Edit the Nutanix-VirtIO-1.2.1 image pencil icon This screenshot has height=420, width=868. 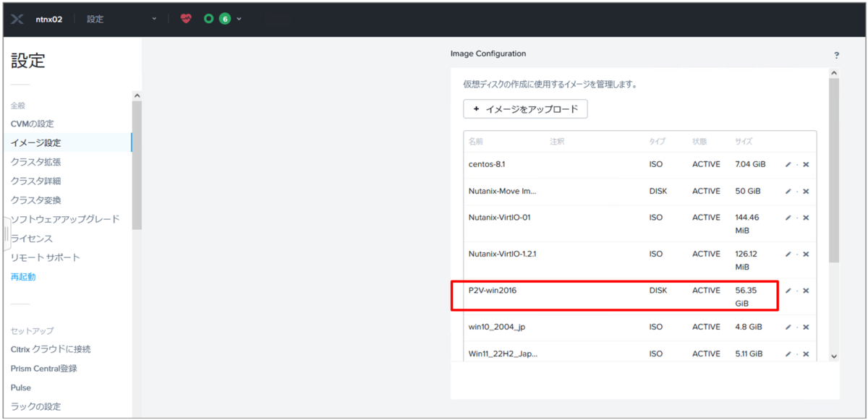[x=788, y=254]
